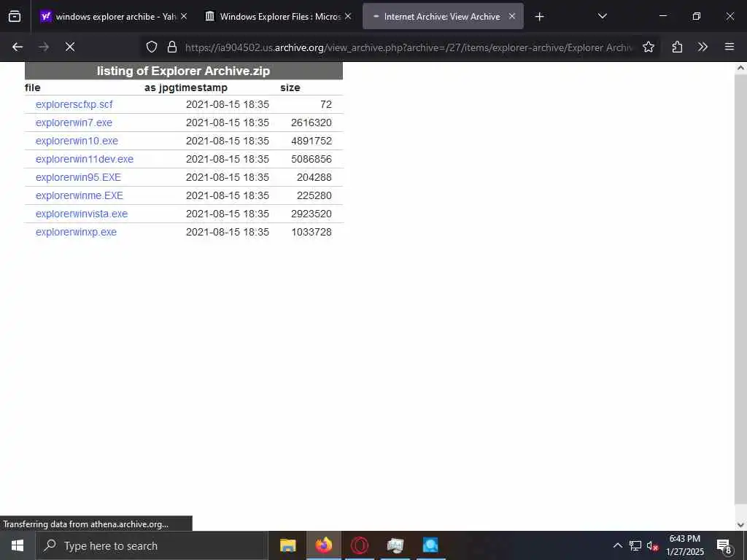The image size is (747, 560).
Task: Select size value 5086856
Action: [x=311, y=159]
